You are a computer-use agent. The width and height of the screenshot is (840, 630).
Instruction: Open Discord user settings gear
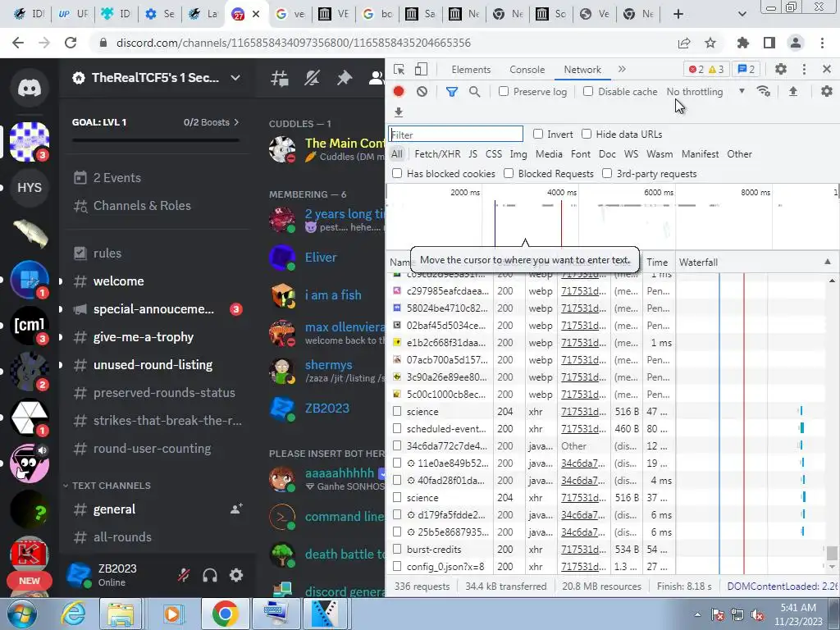pyautogui.click(x=236, y=575)
